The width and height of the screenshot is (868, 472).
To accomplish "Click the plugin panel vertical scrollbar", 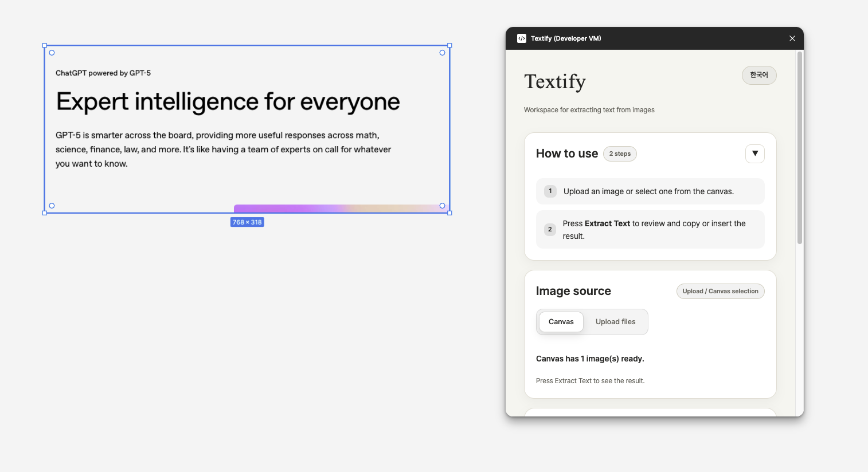I will [x=799, y=148].
